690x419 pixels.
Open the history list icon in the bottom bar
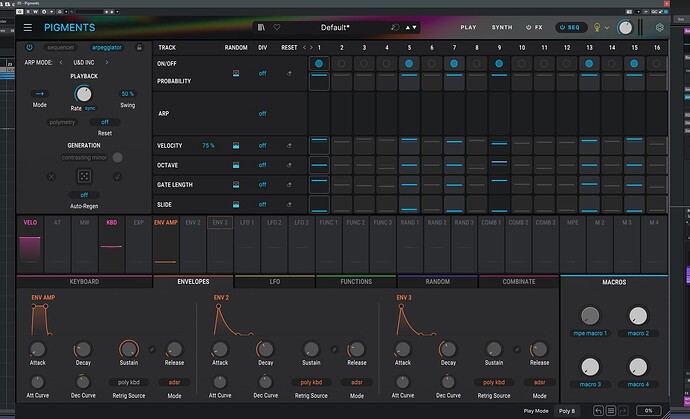point(611,411)
